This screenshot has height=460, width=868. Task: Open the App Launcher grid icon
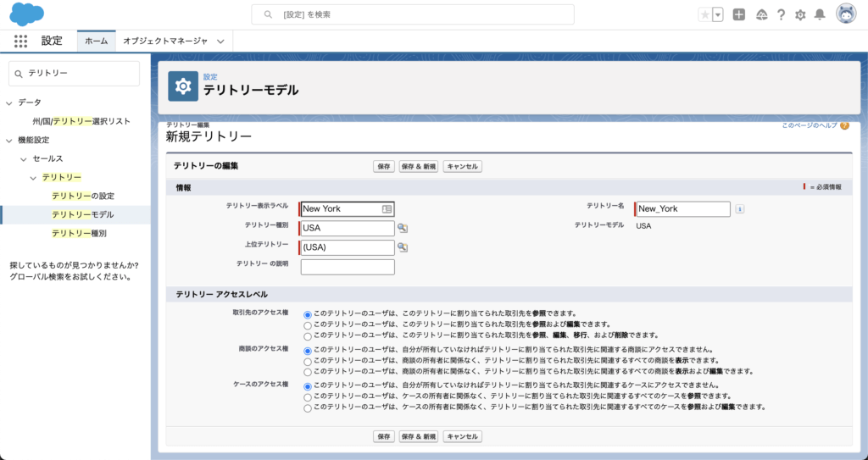pos(20,41)
